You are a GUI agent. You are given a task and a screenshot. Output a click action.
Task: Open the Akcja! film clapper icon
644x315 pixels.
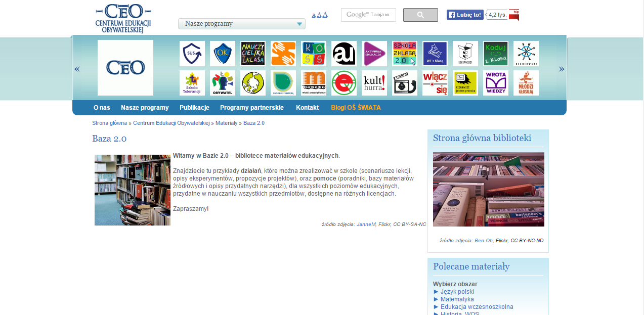point(405,83)
